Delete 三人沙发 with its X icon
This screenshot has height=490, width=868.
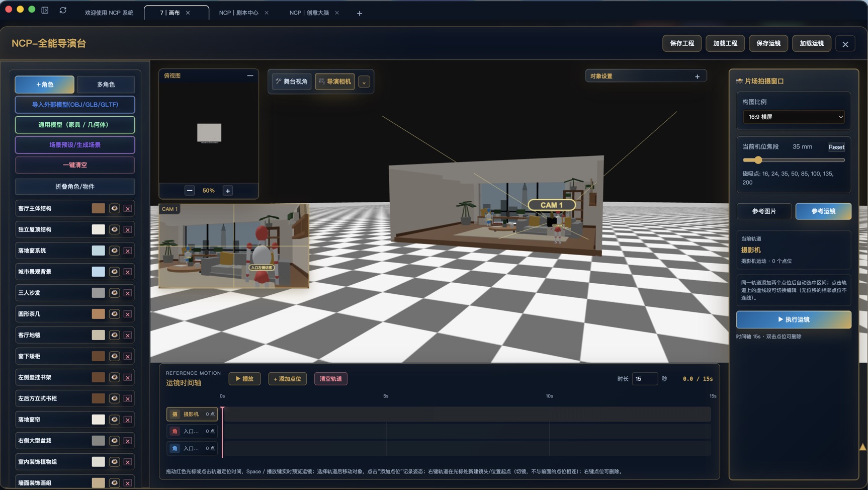click(x=128, y=293)
